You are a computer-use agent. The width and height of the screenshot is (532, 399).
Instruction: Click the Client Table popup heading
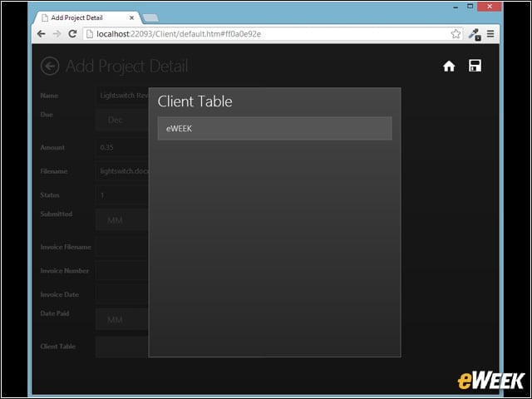pyautogui.click(x=195, y=101)
